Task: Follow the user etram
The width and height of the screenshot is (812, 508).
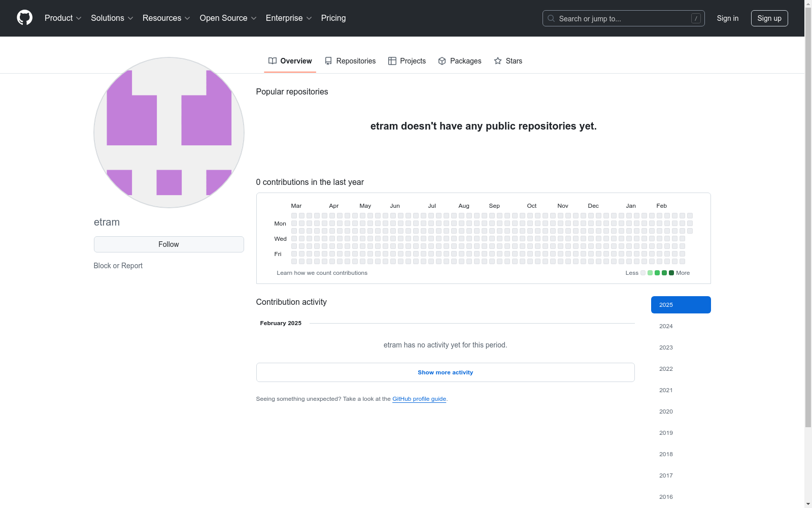Action: click(169, 244)
